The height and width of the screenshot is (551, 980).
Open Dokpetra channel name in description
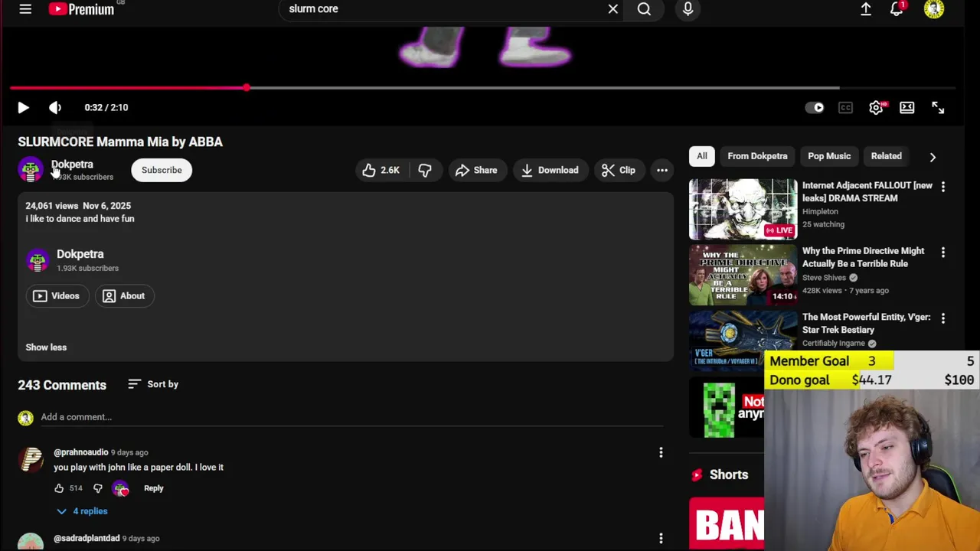tap(80, 254)
